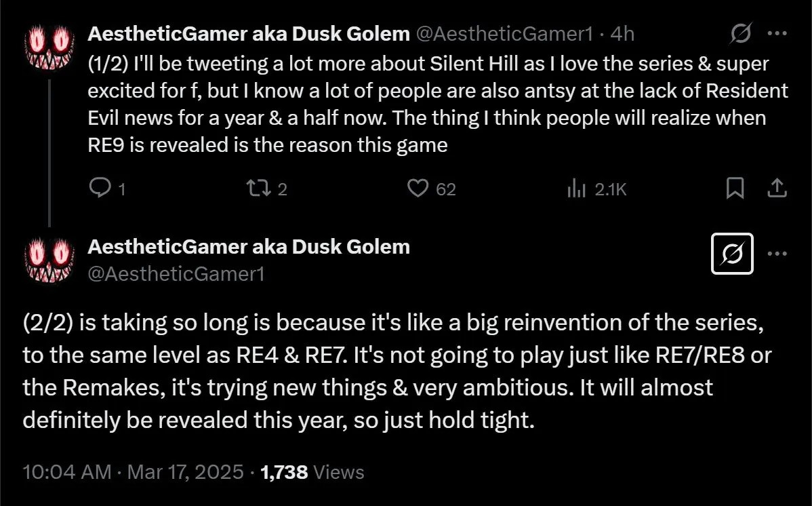Open the "4h" timestamp link
This screenshot has width=812, height=506.
point(622,33)
